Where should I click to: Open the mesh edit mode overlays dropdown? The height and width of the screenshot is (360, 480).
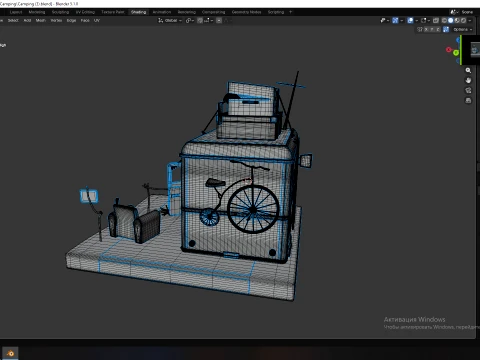pos(425,20)
